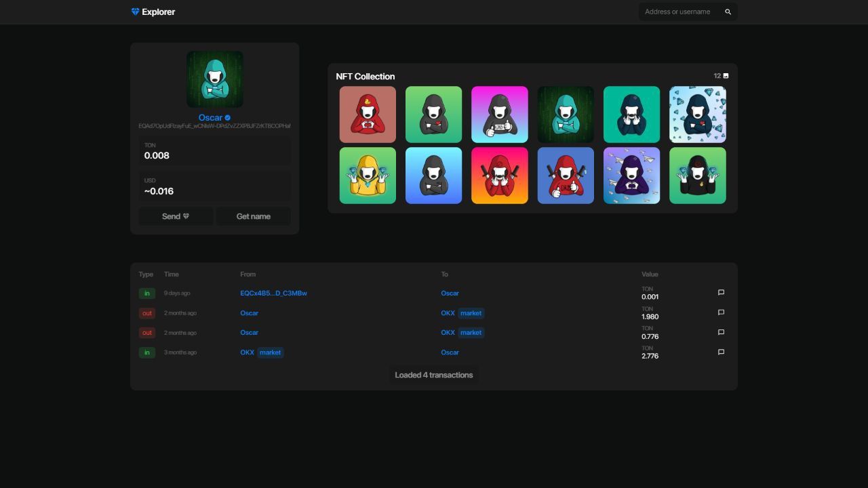Click the NFT Collection heading
This screenshot has height=488, width=868.
365,77
